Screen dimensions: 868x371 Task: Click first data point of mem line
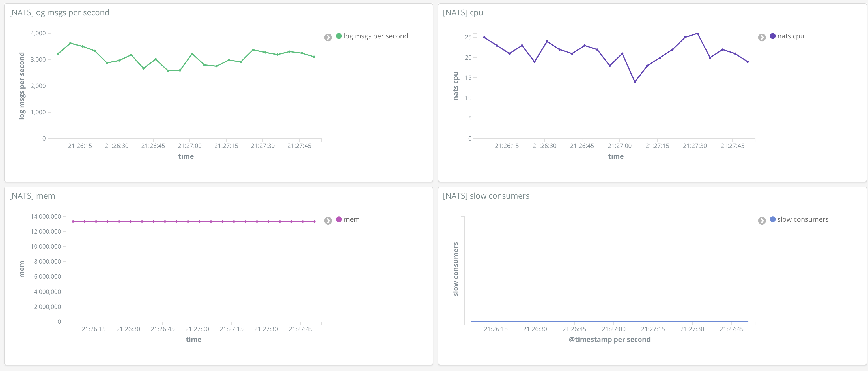click(73, 221)
